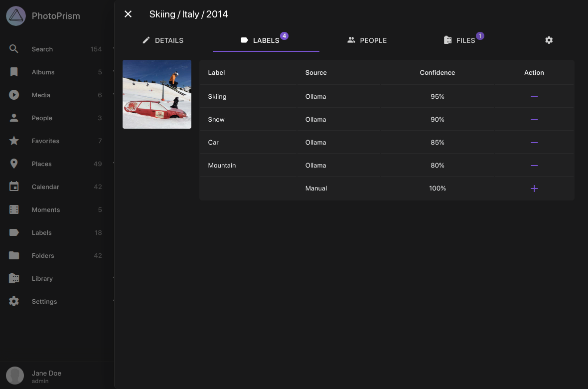Open Favorites star icon
The image size is (588, 389).
(14, 141)
